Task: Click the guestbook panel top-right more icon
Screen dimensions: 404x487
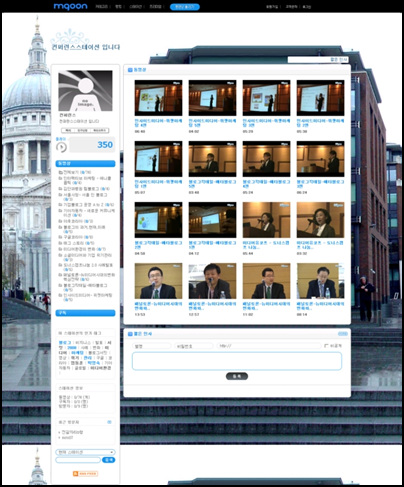Action: pyautogui.click(x=343, y=334)
